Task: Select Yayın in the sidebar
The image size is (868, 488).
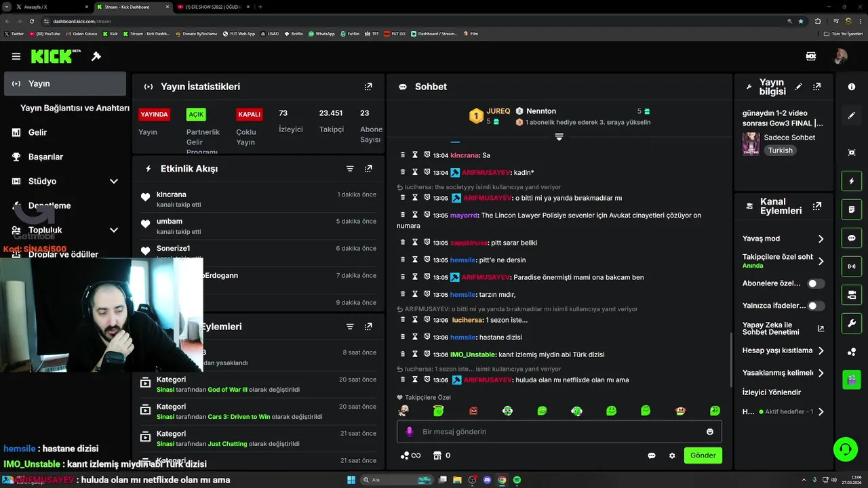Action: point(65,83)
